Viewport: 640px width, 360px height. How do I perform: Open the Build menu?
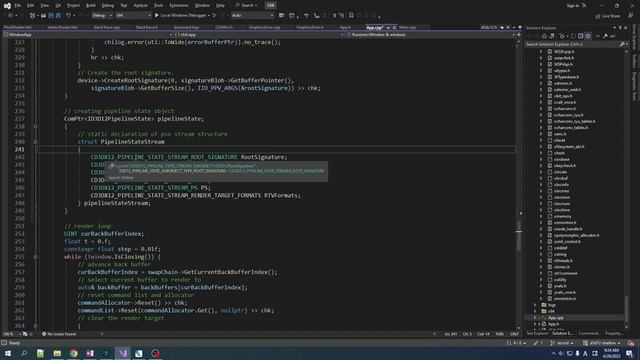(x=91, y=6)
